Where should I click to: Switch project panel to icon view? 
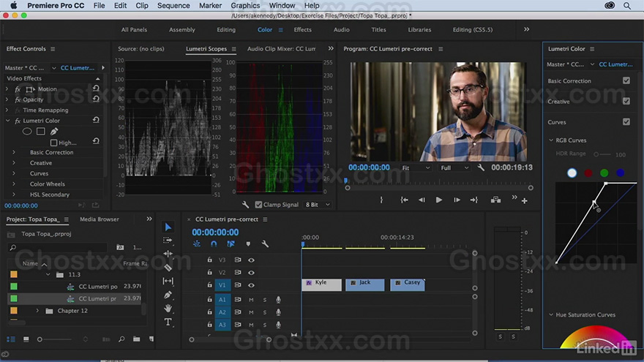(x=26, y=339)
